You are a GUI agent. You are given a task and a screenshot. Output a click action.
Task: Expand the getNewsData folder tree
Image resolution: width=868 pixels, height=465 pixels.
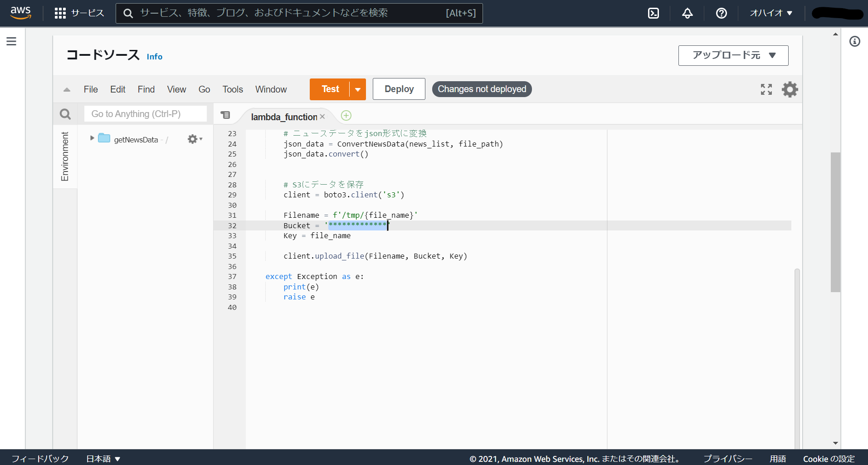pos(92,139)
